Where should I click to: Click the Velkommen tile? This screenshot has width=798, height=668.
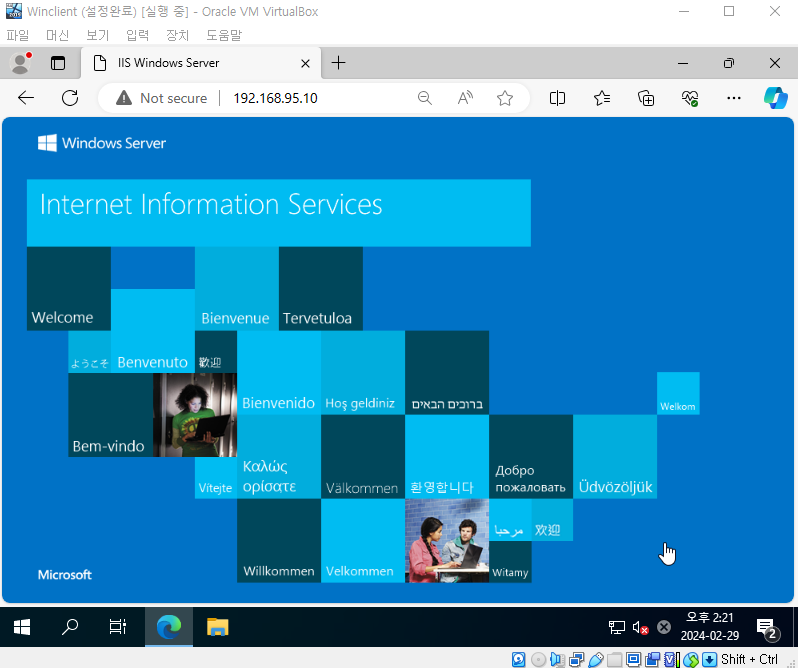[363, 540]
